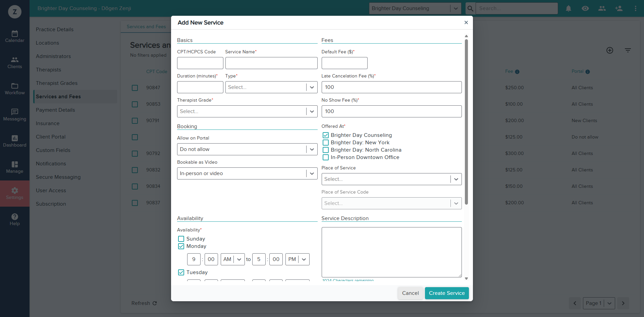The height and width of the screenshot is (317, 644).
Task: Select the row checkbox for code 90847
Action: pos(135,88)
